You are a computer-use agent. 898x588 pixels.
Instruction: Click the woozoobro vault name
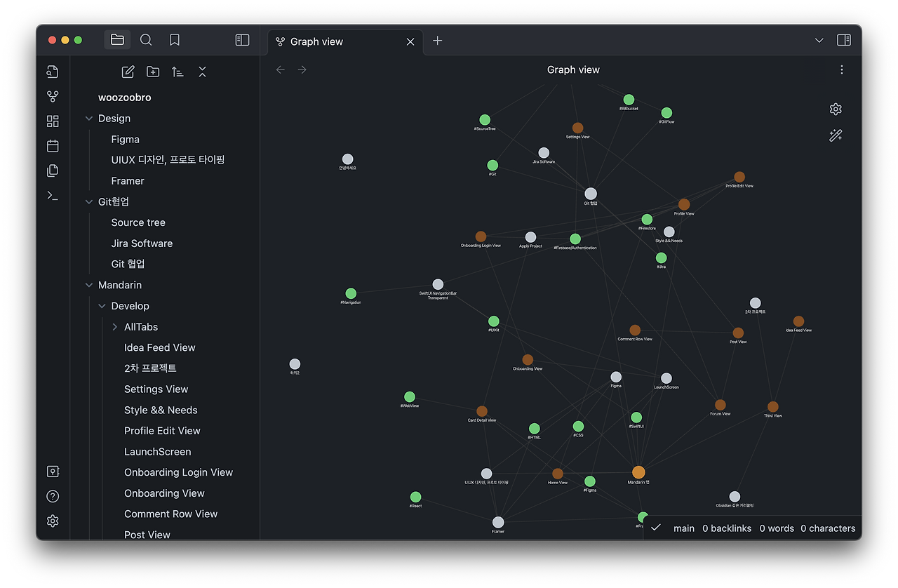click(x=125, y=98)
